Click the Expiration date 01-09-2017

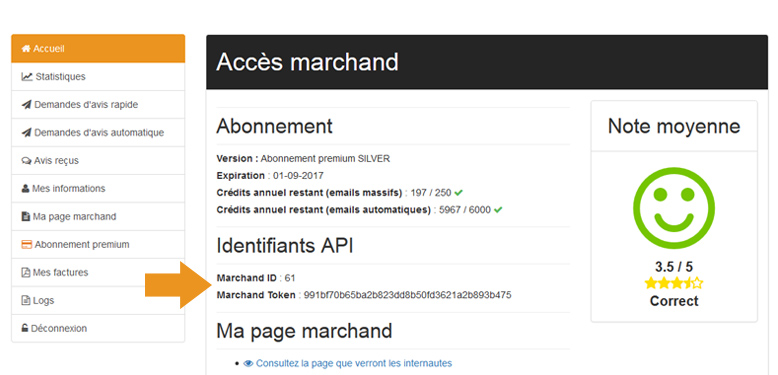(x=297, y=176)
